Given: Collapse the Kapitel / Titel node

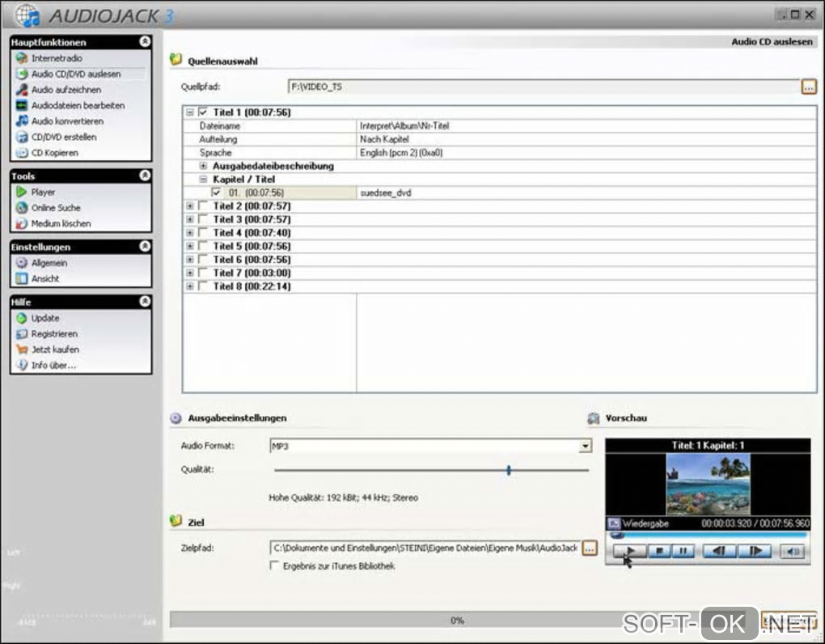Looking at the screenshot, I should [x=203, y=179].
